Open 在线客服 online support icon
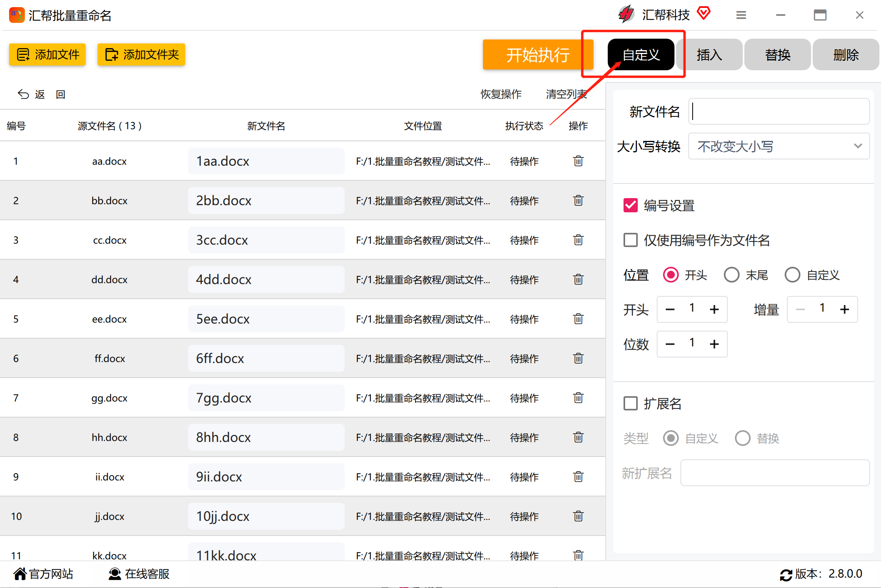Viewport: 881px width, 588px height. click(x=115, y=574)
